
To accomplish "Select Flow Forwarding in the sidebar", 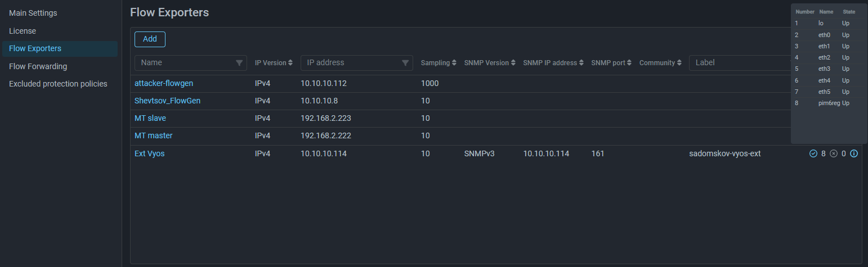I will coord(38,66).
